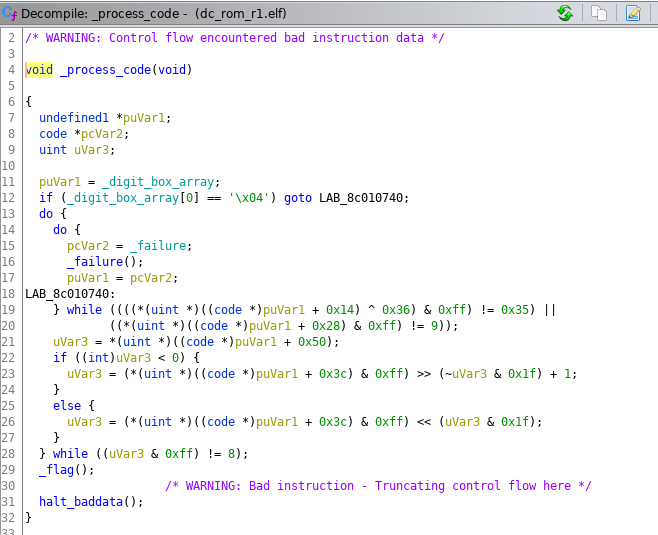This screenshot has height=535, width=658.
Task: Click the warning comment on line 2
Action: point(235,38)
